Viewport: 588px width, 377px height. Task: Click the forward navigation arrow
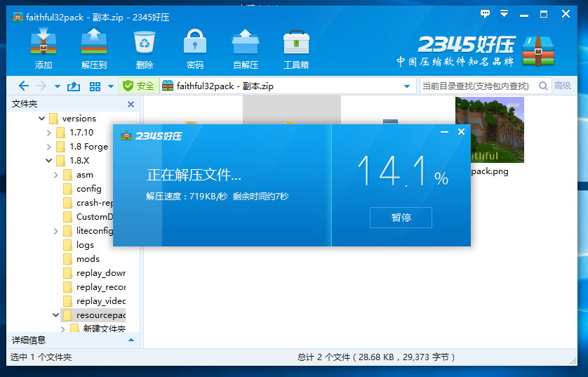(41, 86)
